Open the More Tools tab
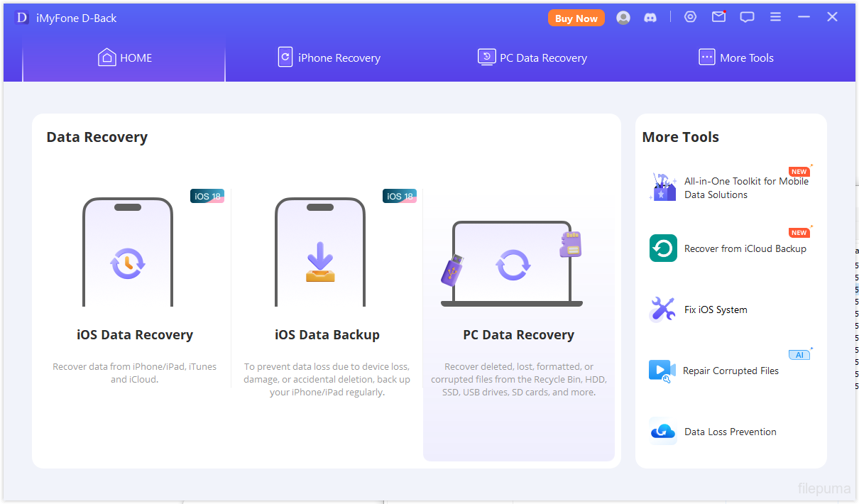859x504 pixels. tap(736, 58)
